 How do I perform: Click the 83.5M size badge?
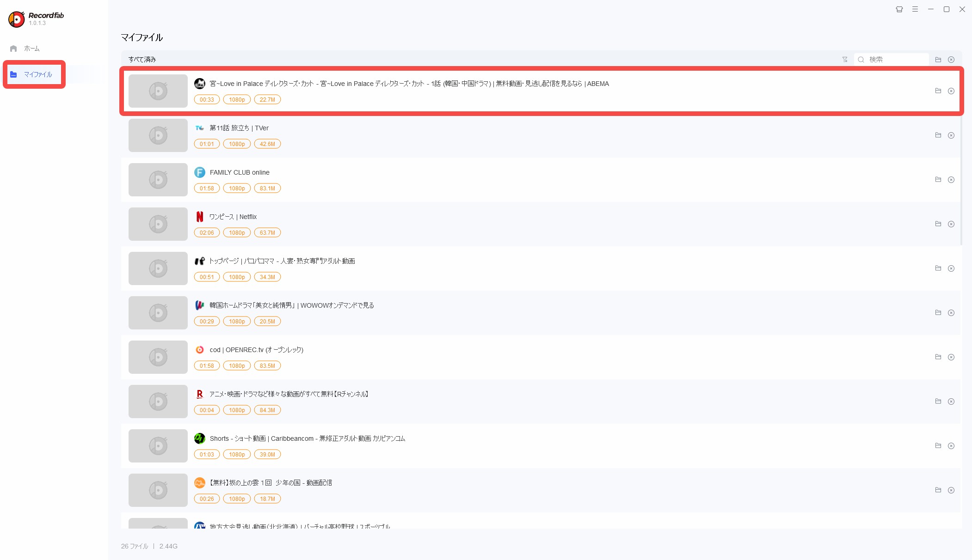pyautogui.click(x=267, y=366)
